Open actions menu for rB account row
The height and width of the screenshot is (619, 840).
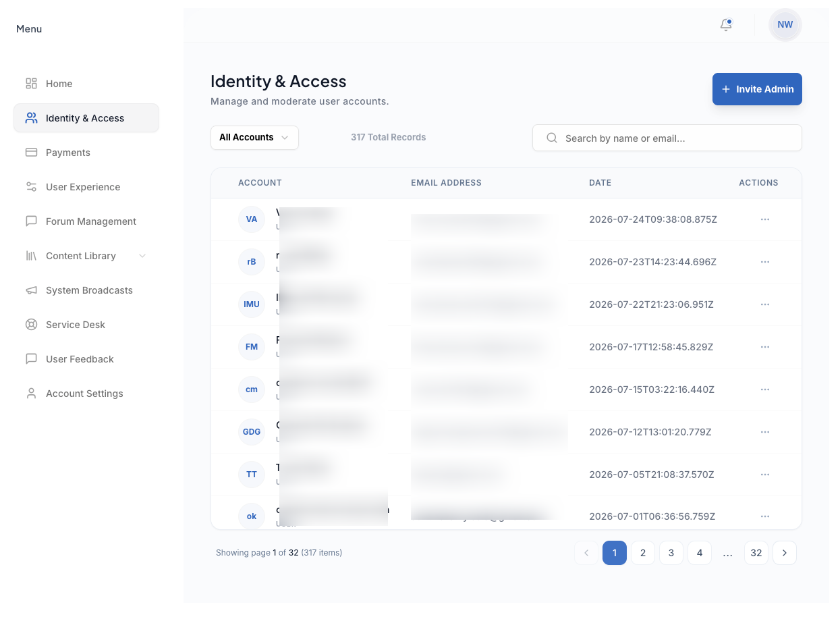point(765,262)
